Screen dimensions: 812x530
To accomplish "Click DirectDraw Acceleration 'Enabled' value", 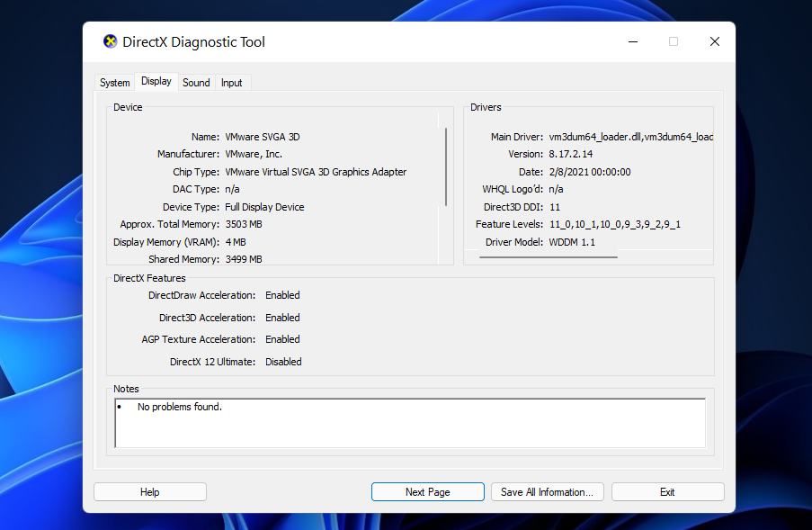I will (282, 295).
